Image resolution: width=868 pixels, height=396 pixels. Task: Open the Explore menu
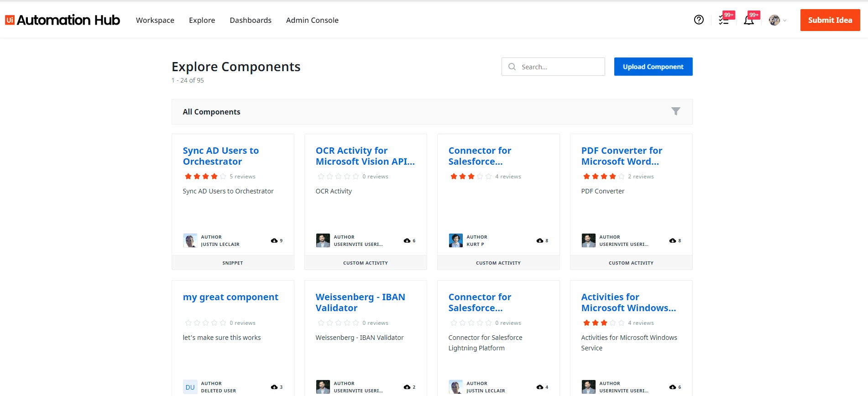pyautogui.click(x=202, y=20)
